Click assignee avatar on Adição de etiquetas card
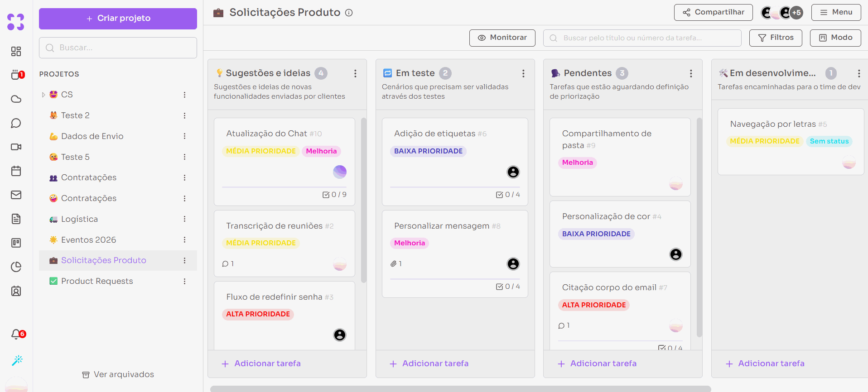The height and width of the screenshot is (392, 868). 513,172
